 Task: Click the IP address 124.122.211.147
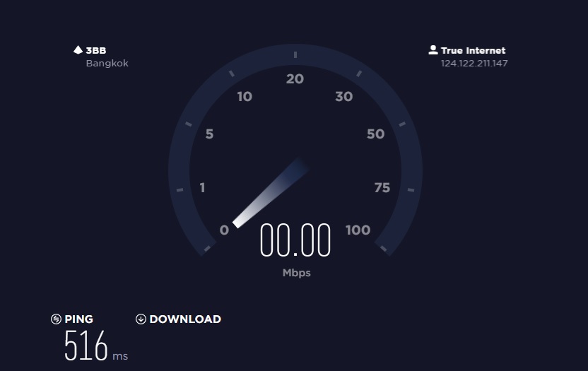(474, 63)
